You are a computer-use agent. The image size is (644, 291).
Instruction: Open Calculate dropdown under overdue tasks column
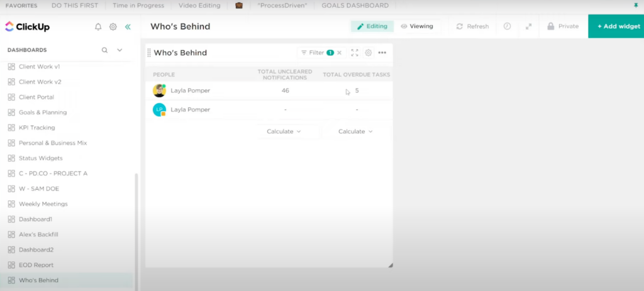(x=356, y=131)
